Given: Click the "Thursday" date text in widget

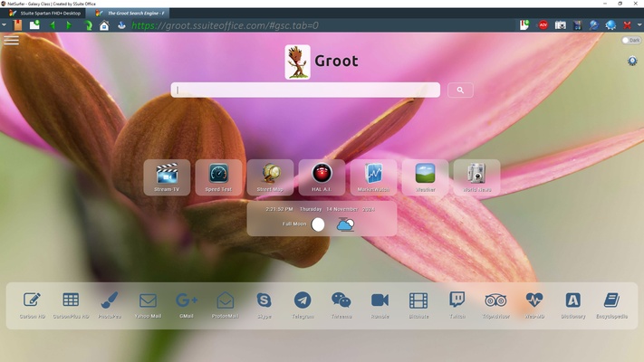Looking at the screenshot, I should (311, 209).
